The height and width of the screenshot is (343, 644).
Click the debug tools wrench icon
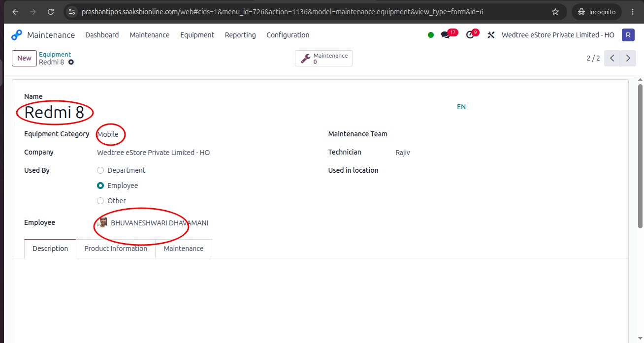[x=491, y=35]
